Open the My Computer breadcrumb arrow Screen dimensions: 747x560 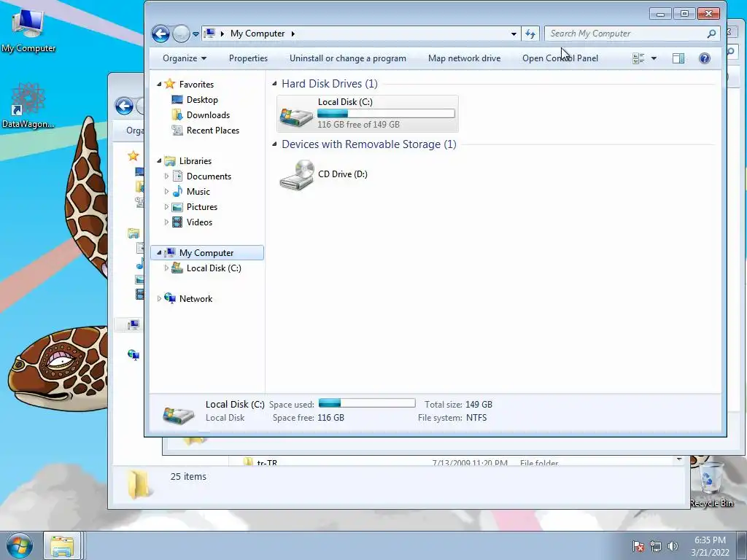[293, 34]
